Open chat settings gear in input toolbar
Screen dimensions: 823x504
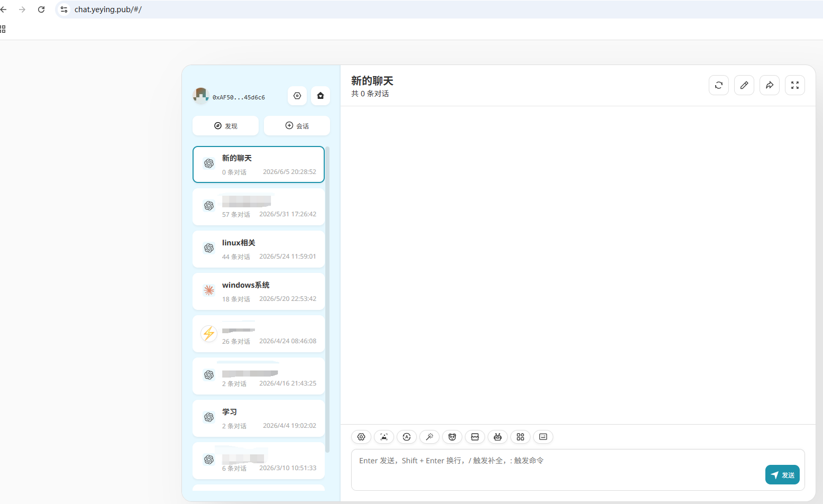pyautogui.click(x=361, y=437)
